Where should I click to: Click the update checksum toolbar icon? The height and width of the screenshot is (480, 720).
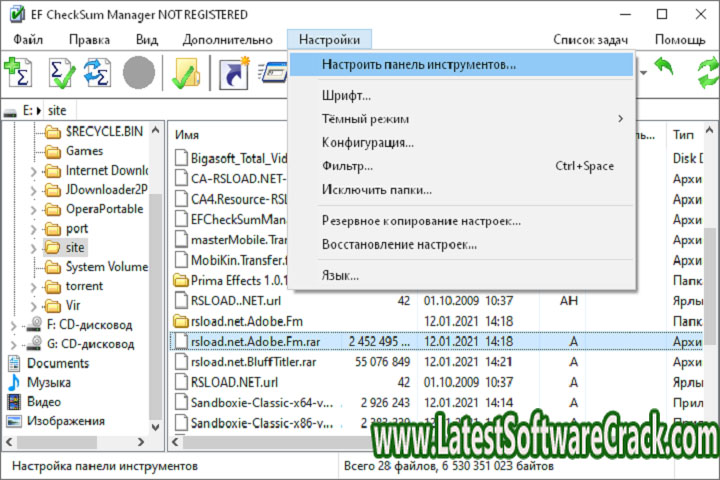(x=97, y=72)
